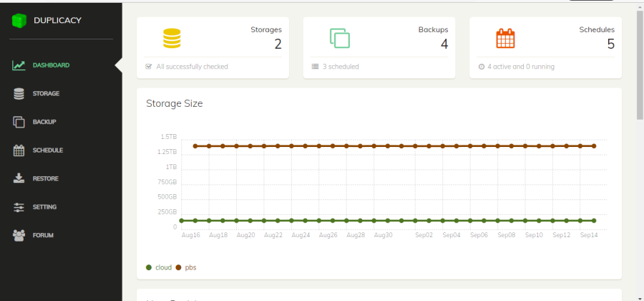Click the Dashboard chart icon in sidebar
This screenshot has height=301, width=644.
(19, 65)
